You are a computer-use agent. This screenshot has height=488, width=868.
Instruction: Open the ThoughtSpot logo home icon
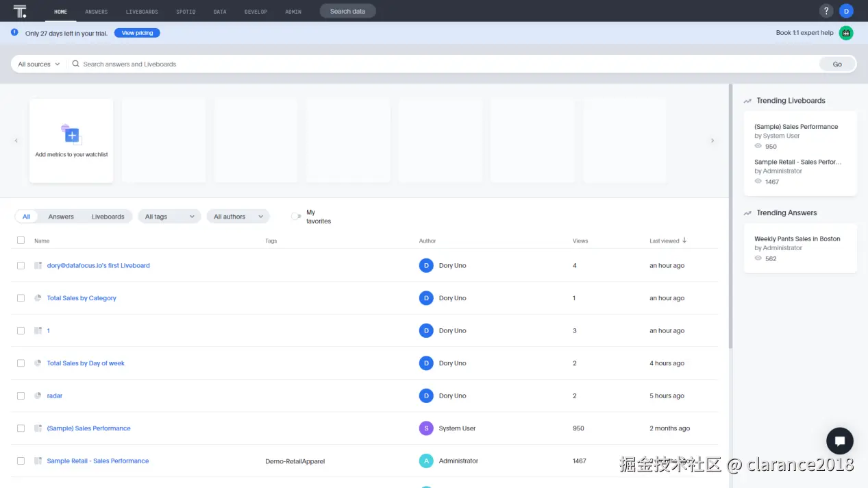[x=18, y=10]
